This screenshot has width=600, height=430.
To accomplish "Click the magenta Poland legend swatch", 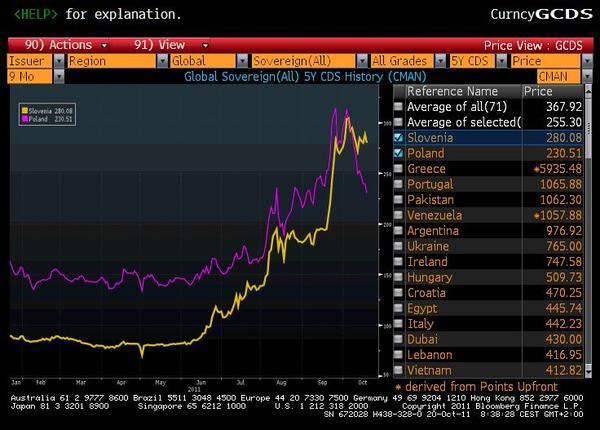I will coord(24,119).
